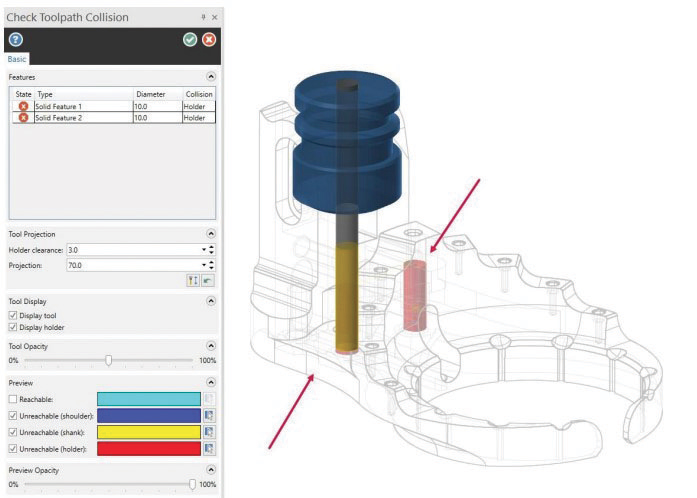Sort by the Collision column header
Screen dimensions: 697x498
199,94
